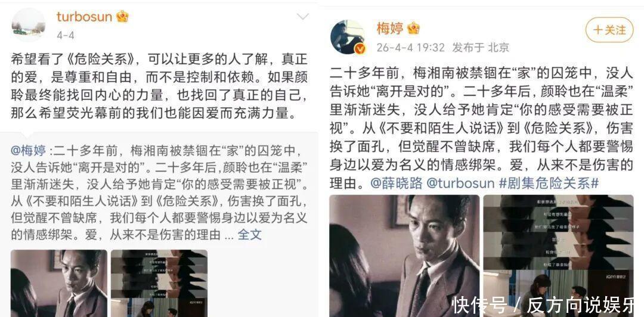Screen dimensions: 644x317
Task: Click the orange verified badge on 梅婷's avatar
Action: tap(360, 49)
